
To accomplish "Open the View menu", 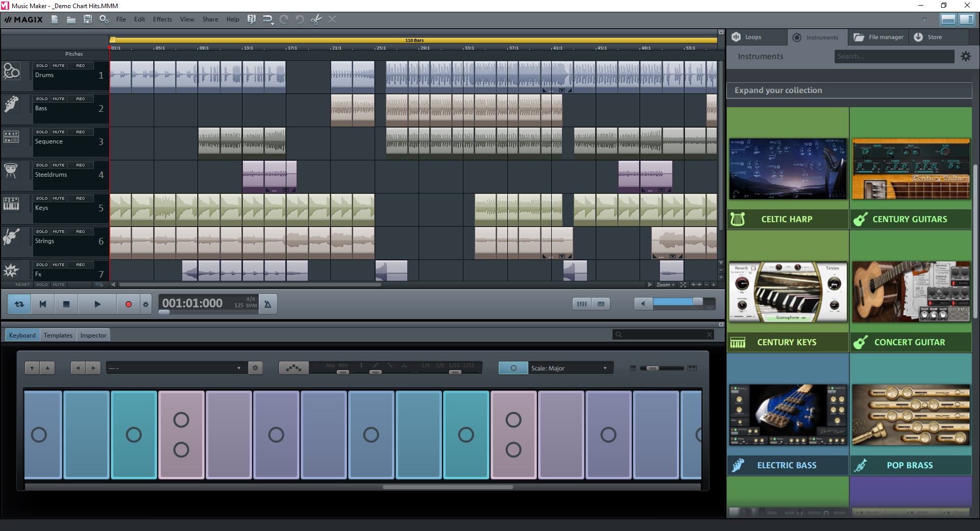I will pos(187,19).
